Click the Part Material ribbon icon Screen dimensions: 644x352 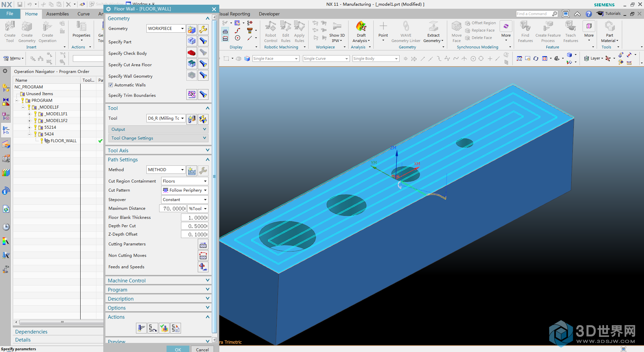pyautogui.click(x=609, y=32)
